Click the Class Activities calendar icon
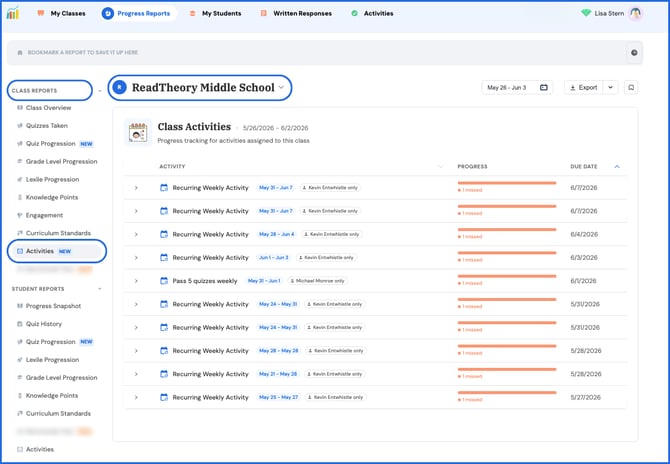The image size is (670, 464). tap(138, 132)
